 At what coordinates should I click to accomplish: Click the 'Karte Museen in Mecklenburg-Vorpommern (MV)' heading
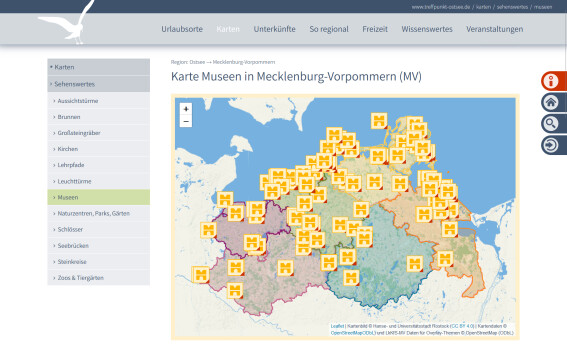point(296,77)
